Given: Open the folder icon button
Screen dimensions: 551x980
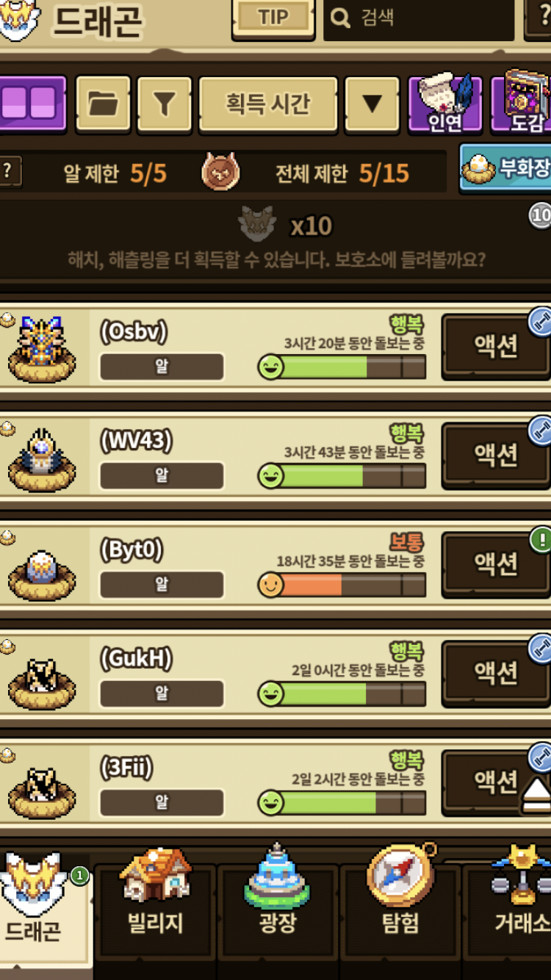Looking at the screenshot, I should coord(103,104).
